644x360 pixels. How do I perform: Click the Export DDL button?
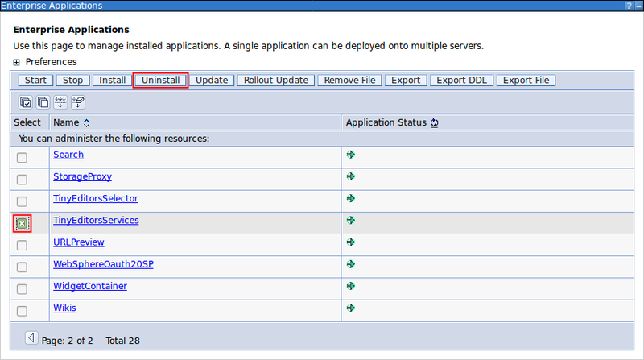(x=461, y=81)
